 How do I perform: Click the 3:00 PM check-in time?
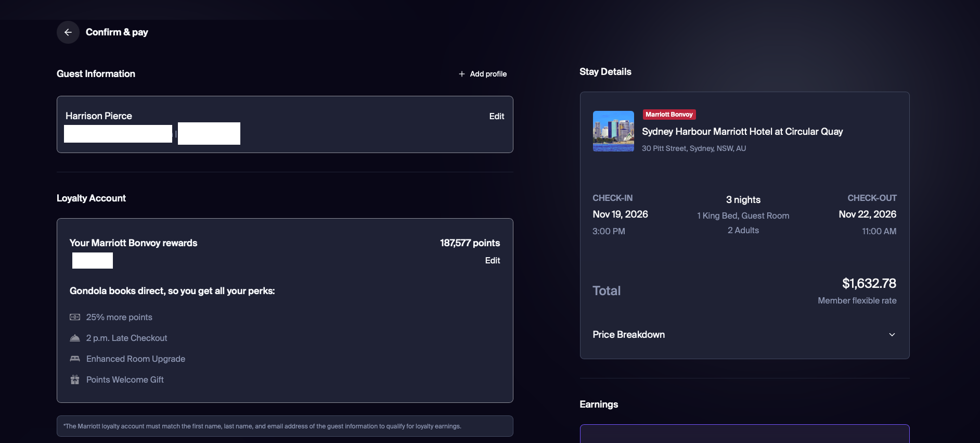click(609, 231)
